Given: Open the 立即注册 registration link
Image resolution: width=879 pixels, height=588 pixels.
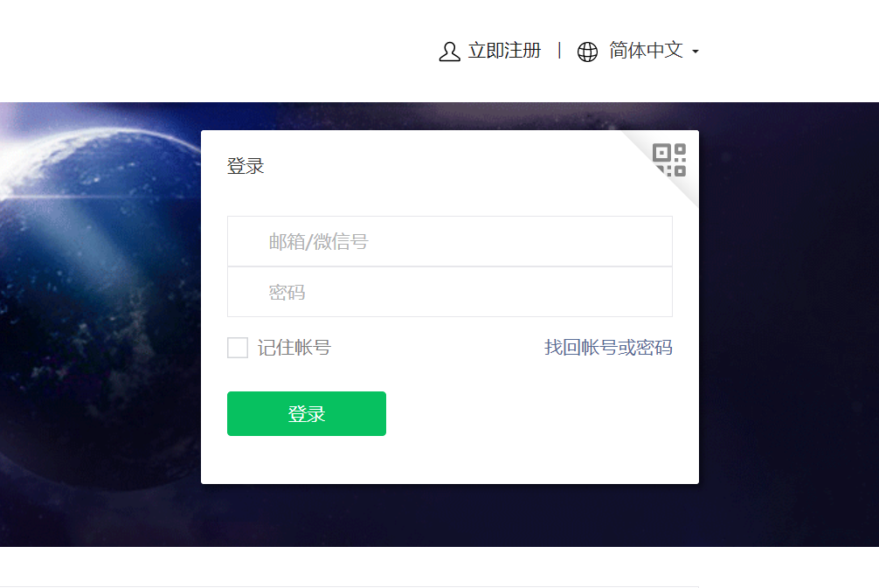Looking at the screenshot, I should (x=504, y=51).
